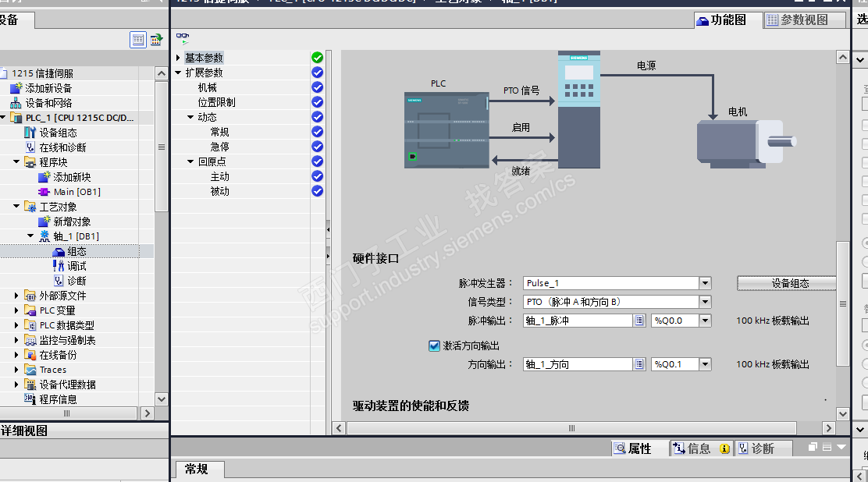This screenshot has height=482, width=868.
Task: Click the blue check status icon for 被动
Action: point(317,191)
